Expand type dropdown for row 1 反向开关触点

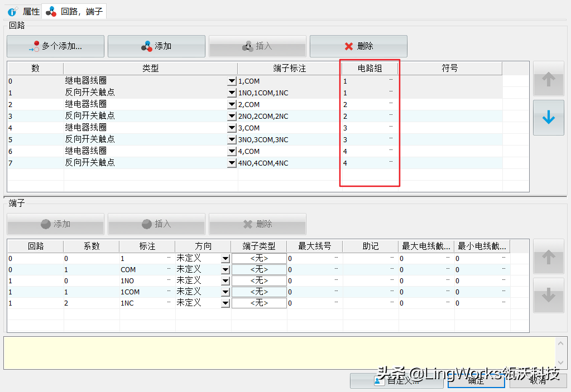[x=232, y=93]
